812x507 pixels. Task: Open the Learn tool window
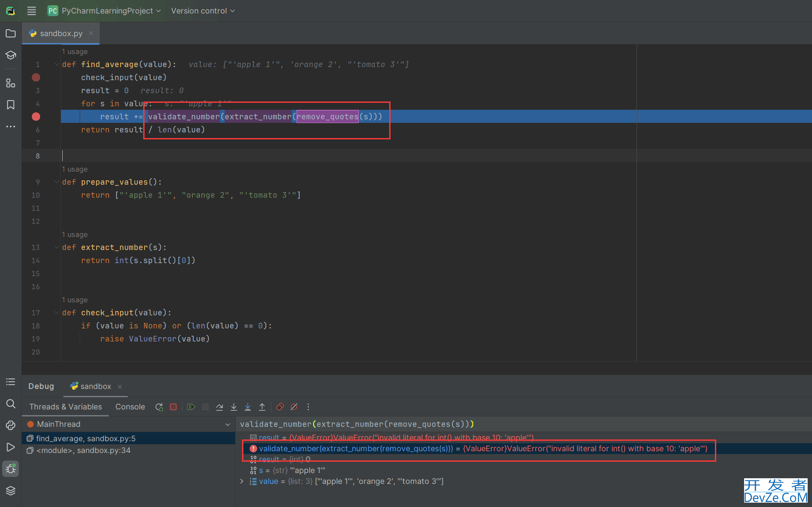click(11, 55)
